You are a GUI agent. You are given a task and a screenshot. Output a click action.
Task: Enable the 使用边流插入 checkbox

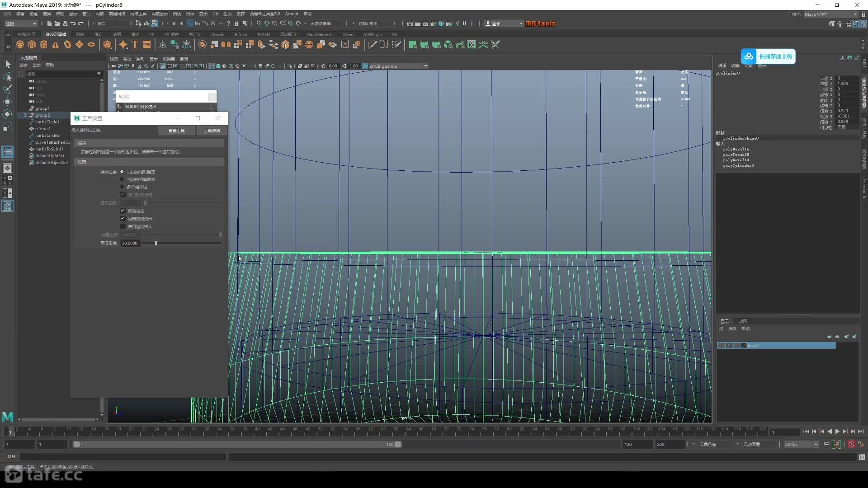click(123, 226)
